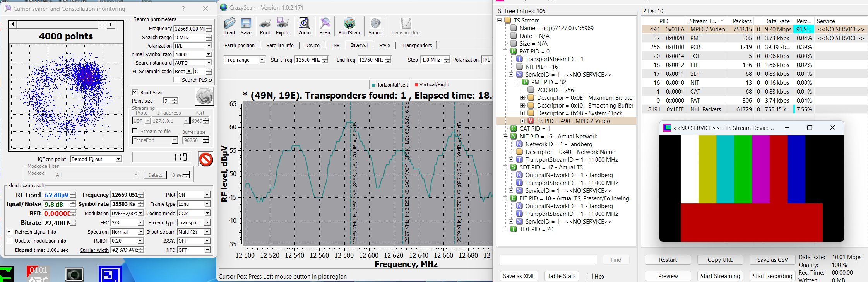Screen dimensions: 868x282
Task: Click Save as CSV
Action: [x=772, y=260]
